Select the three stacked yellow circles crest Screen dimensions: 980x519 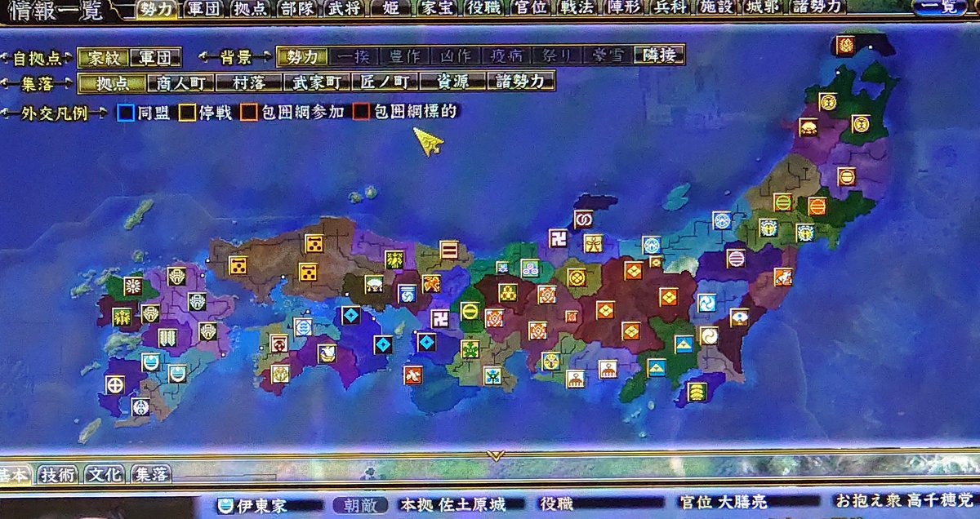(507, 292)
